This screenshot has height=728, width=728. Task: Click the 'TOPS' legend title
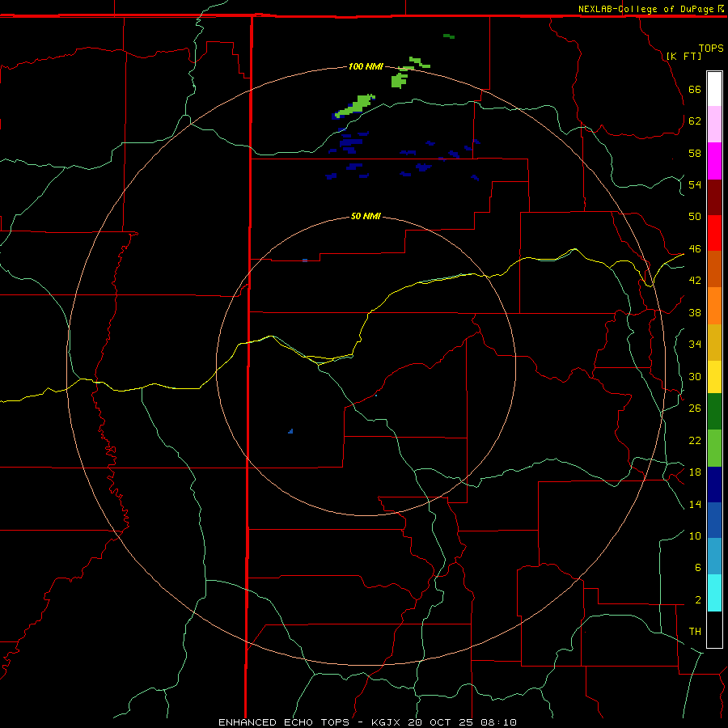[711, 48]
